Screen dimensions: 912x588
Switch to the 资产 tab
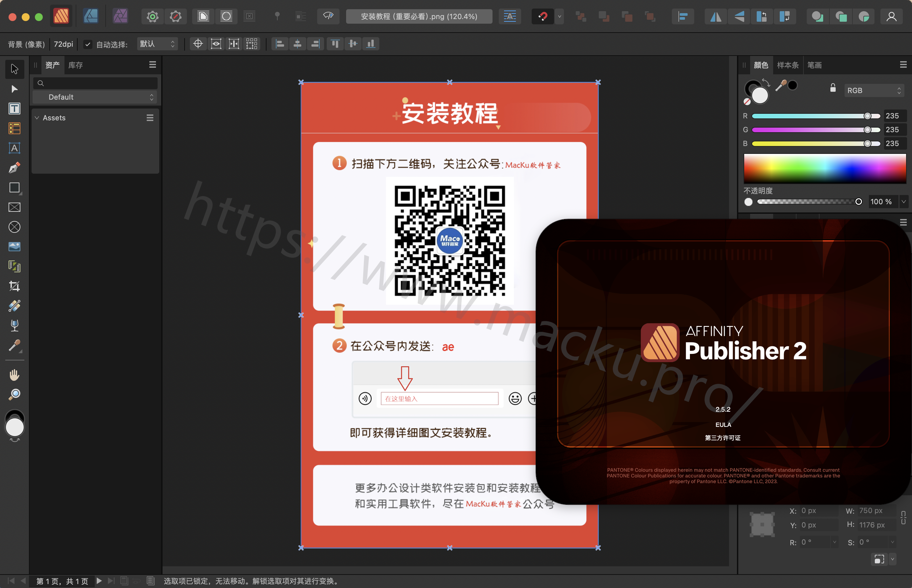coord(52,65)
